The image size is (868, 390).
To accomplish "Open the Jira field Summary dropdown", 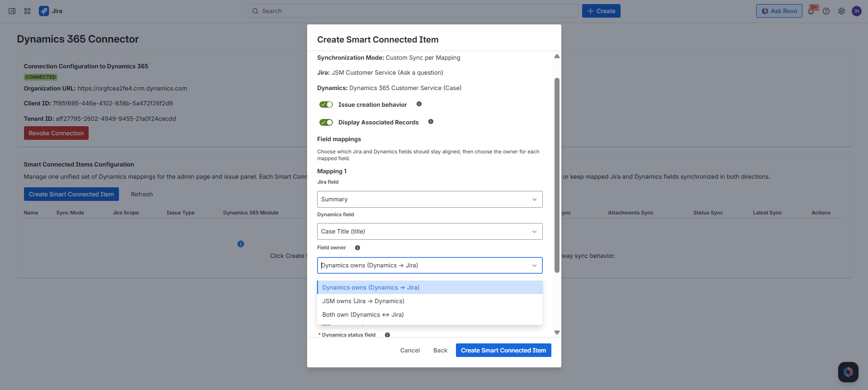I will [430, 199].
